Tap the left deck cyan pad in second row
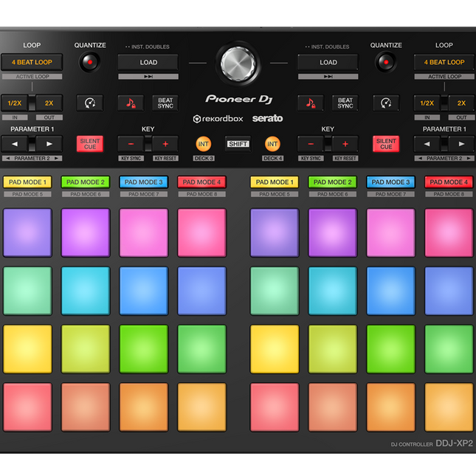Image resolution: width=476 pixels, height=476 pixels. point(86,291)
